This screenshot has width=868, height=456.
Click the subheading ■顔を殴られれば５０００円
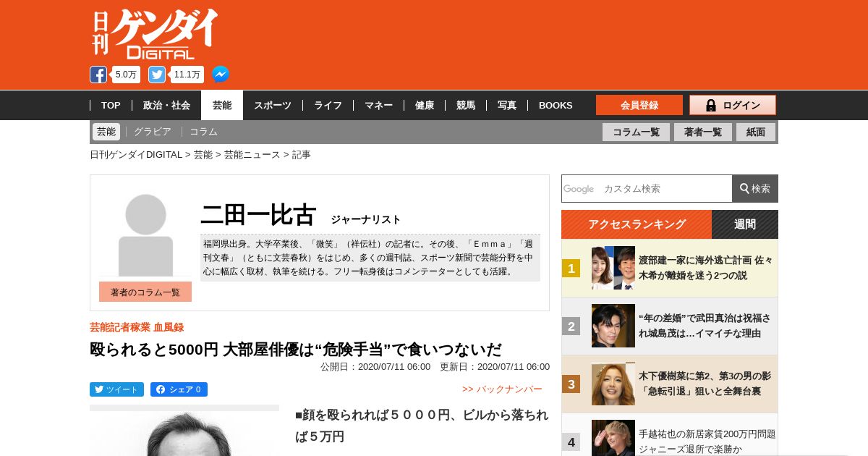click(x=422, y=426)
